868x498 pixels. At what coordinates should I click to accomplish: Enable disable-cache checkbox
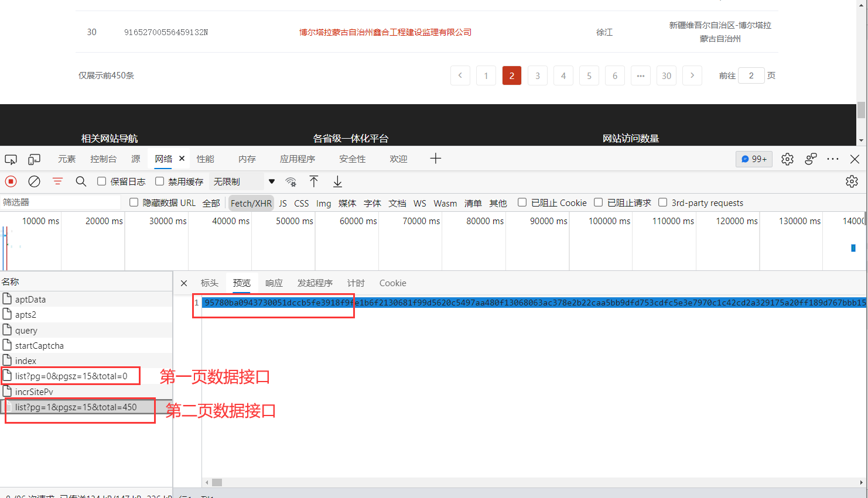click(159, 181)
